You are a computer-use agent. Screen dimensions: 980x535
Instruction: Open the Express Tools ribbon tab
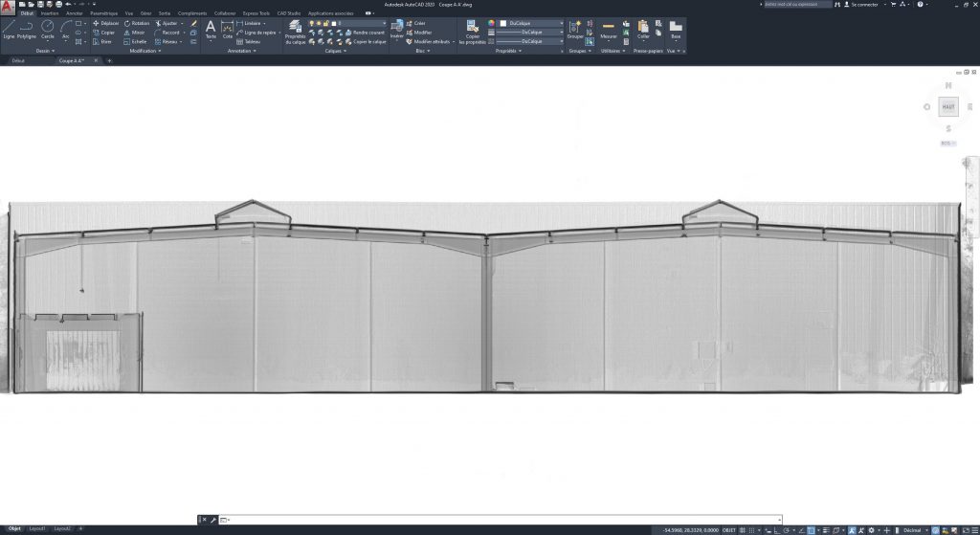pyautogui.click(x=256, y=13)
